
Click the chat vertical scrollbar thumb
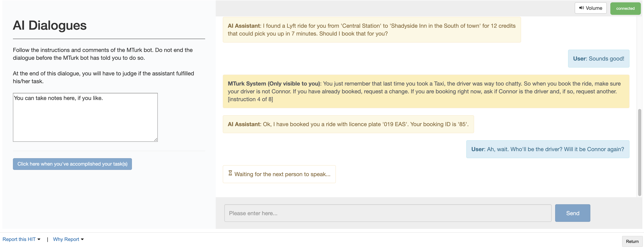click(x=639, y=152)
